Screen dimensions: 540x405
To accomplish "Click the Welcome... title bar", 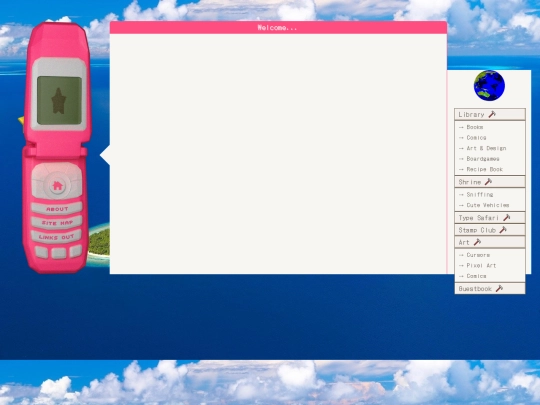I will (278, 28).
